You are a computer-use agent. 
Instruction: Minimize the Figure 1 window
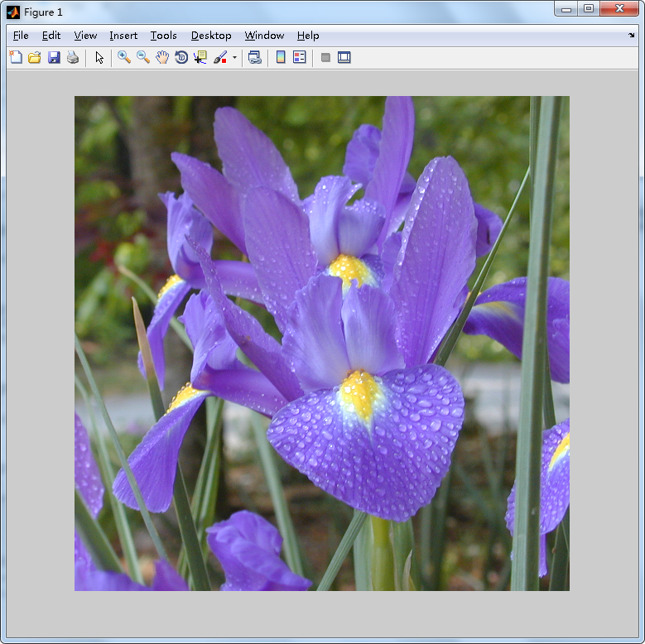pyautogui.click(x=566, y=9)
